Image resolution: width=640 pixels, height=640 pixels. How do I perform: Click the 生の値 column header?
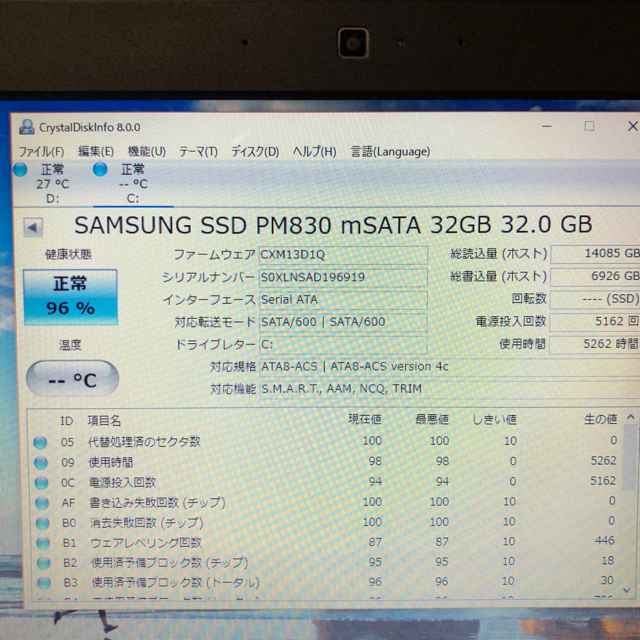[x=600, y=419]
